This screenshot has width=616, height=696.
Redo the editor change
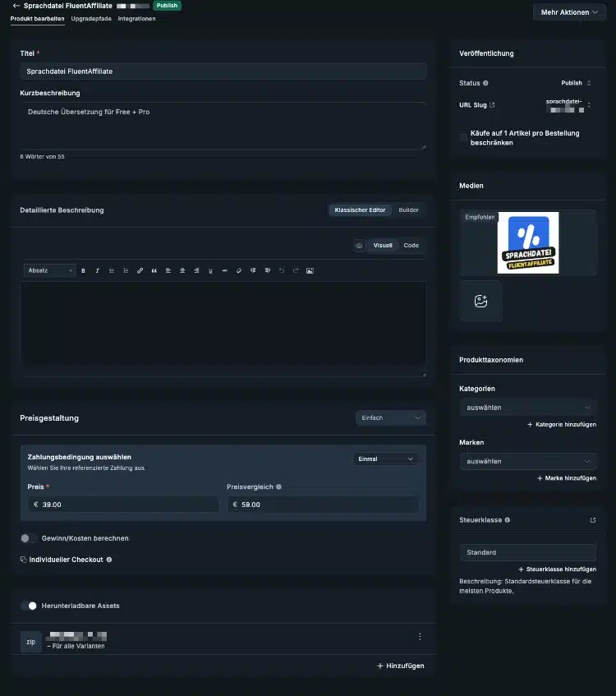[x=296, y=271]
